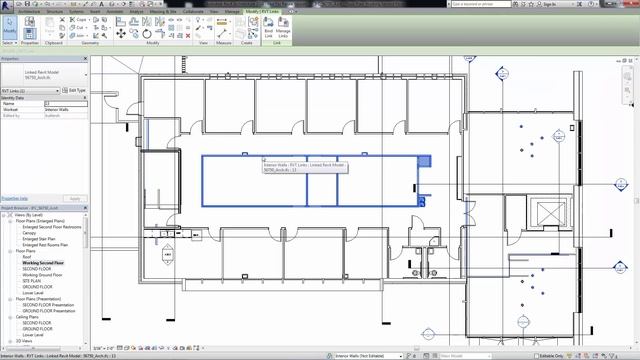Collapse Floor Plans (Enlarged Plans) node
Image resolution: width=640 pixels, height=360 pixels.
click(x=10, y=221)
